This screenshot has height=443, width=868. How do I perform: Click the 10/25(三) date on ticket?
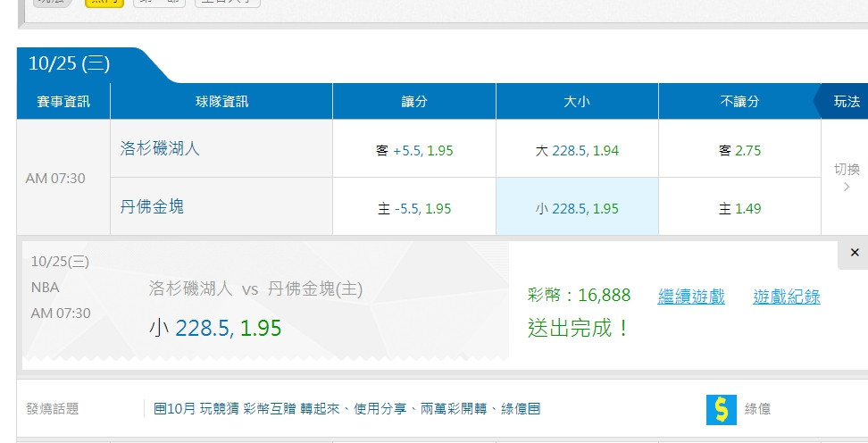point(60,262)
